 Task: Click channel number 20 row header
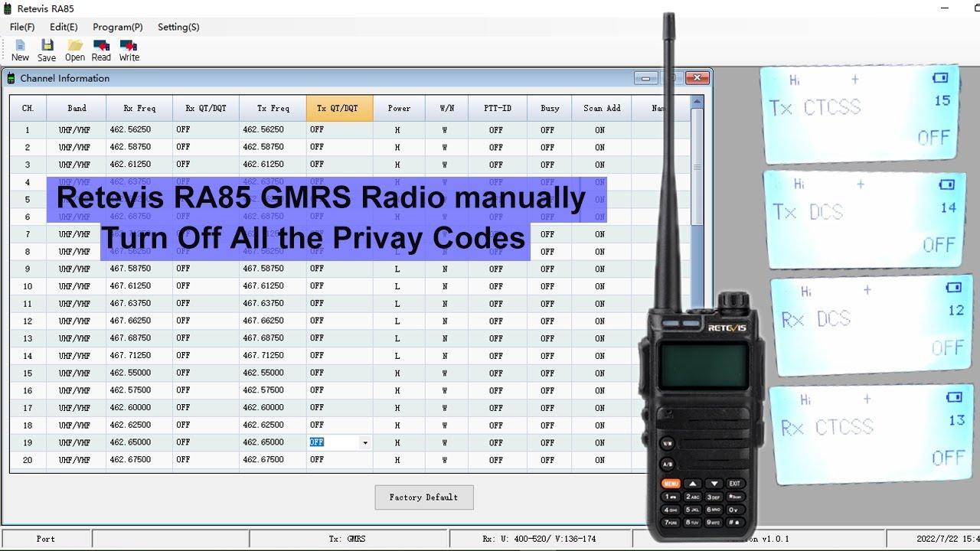28,460
